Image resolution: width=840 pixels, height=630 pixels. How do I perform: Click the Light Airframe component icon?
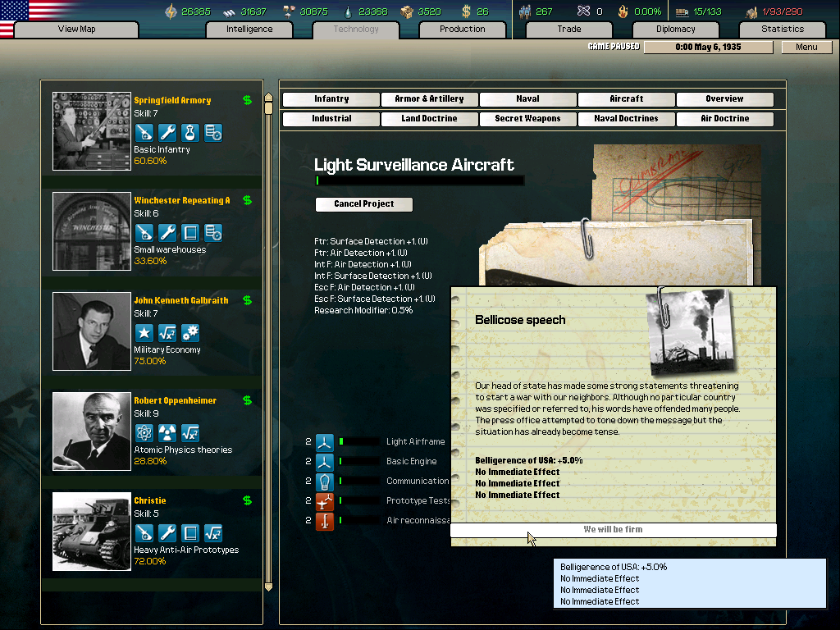tap(326, 442)
